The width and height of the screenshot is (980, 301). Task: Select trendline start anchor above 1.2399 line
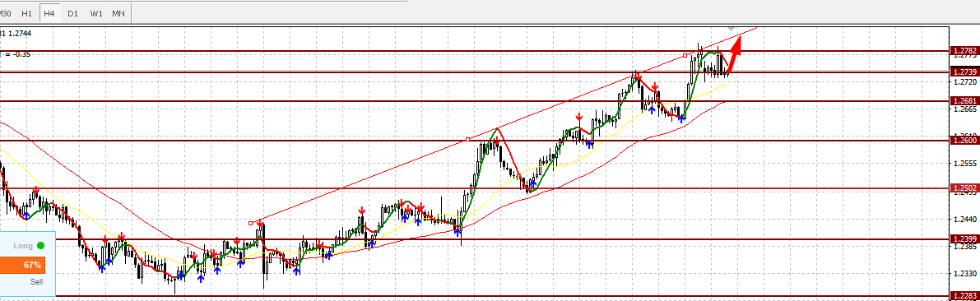point(251,223)
